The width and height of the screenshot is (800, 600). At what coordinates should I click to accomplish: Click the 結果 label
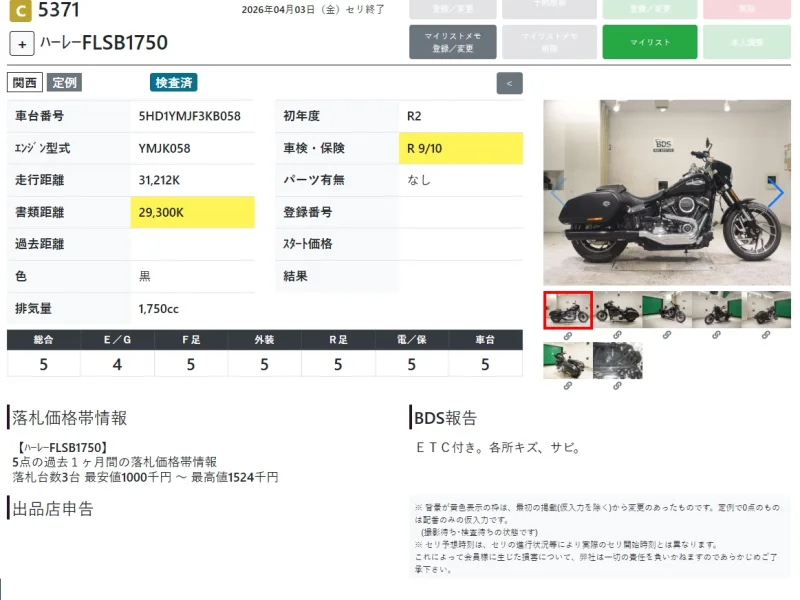tap(295, 277)
